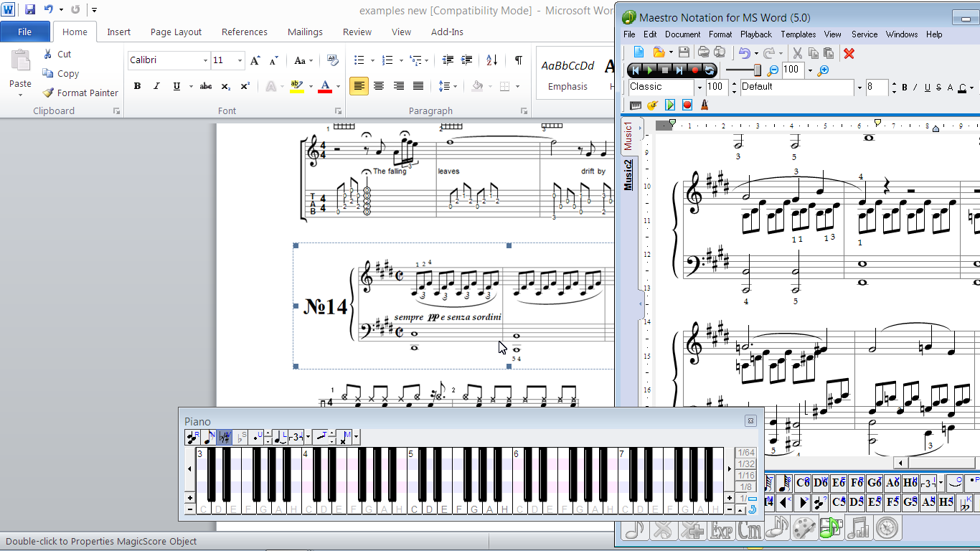Toggle Bold in Maestro text toolbar
The image size is (980, 551).
point(905,88)
